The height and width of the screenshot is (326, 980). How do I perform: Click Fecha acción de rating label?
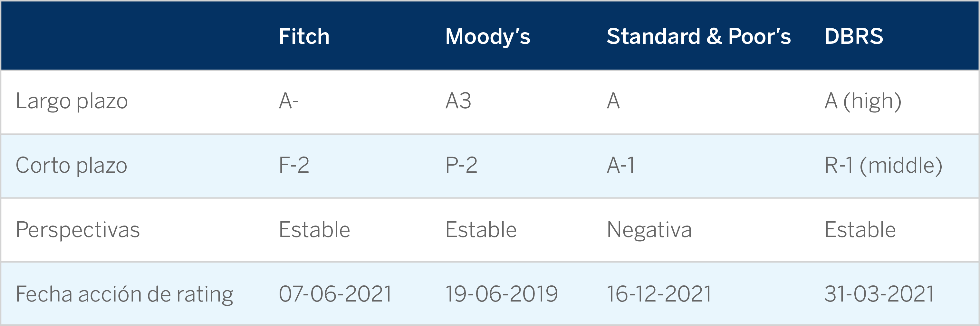(124, 294)
